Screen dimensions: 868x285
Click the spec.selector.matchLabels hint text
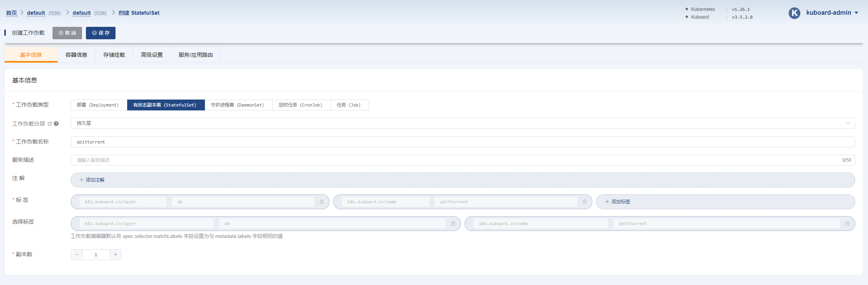tap(177, 236)
